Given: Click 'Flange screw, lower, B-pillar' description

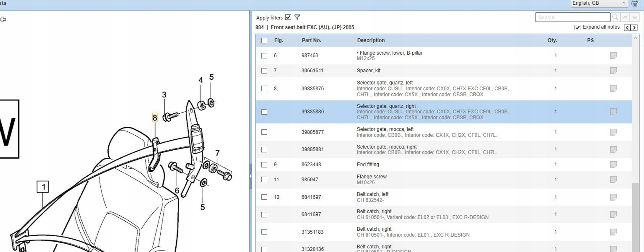Looking at the screenshot, I should [391, 53].
